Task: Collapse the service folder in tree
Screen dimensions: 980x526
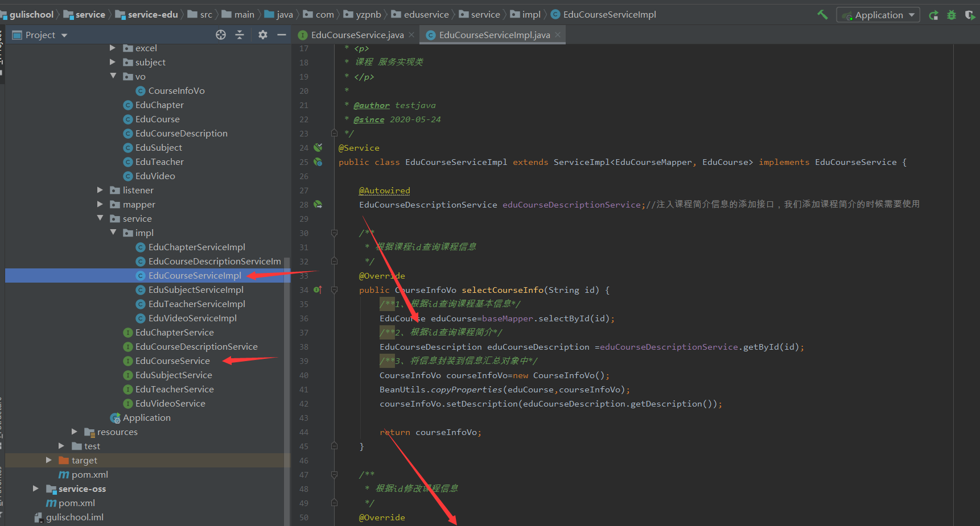Action: 100,218
